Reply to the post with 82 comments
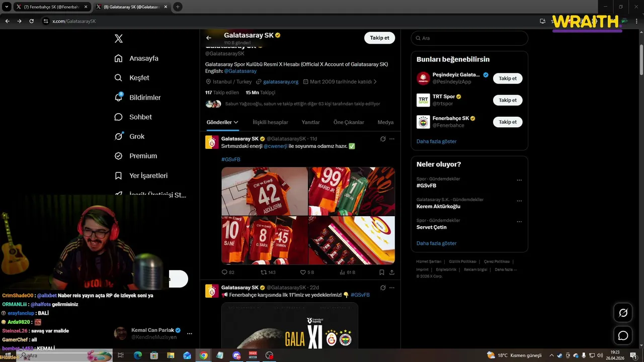Viewport: 644px width, 362px height. pos(228,272)
